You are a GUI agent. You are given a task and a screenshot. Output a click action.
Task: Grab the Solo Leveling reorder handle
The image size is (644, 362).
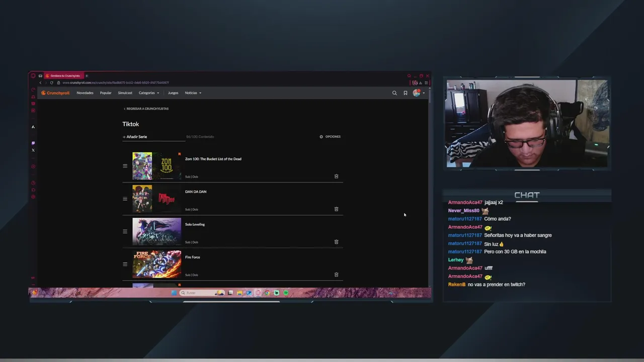click(x=125, y=231)
